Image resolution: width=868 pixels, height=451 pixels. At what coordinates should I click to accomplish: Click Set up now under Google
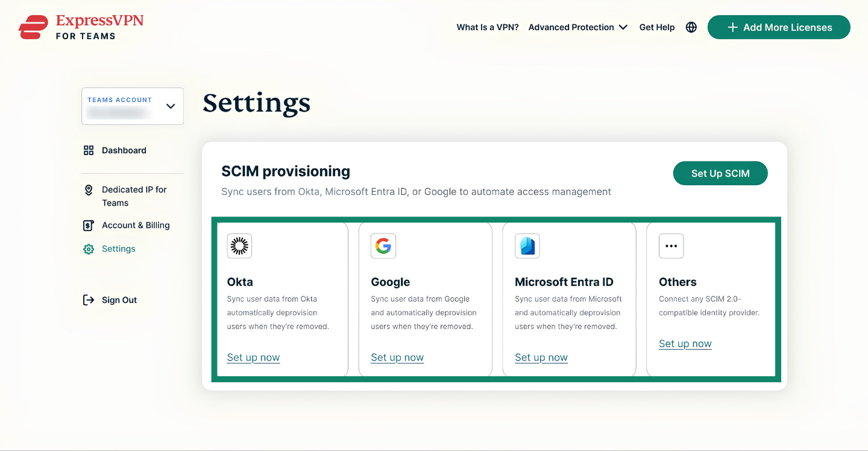coord(397,358)
